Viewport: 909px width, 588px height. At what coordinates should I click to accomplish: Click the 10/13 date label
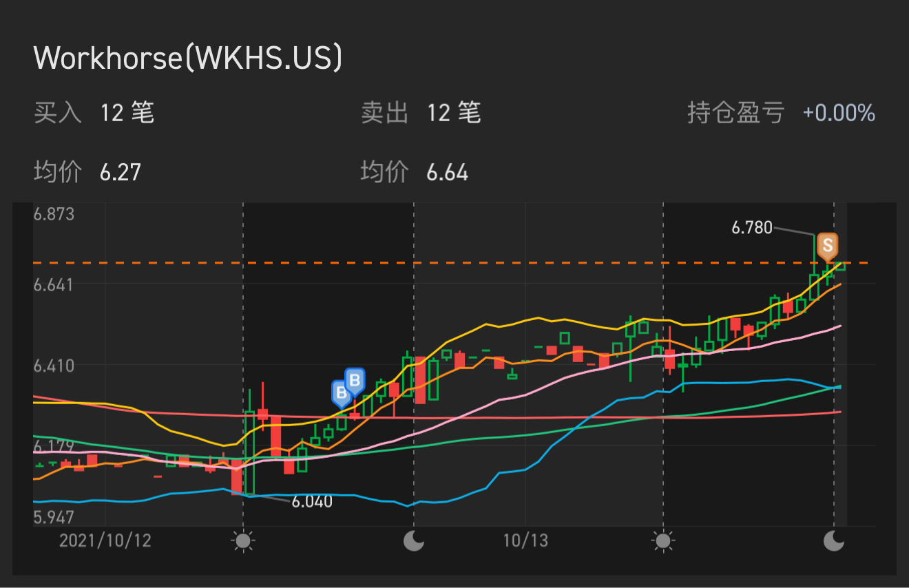tap(525, 540)
